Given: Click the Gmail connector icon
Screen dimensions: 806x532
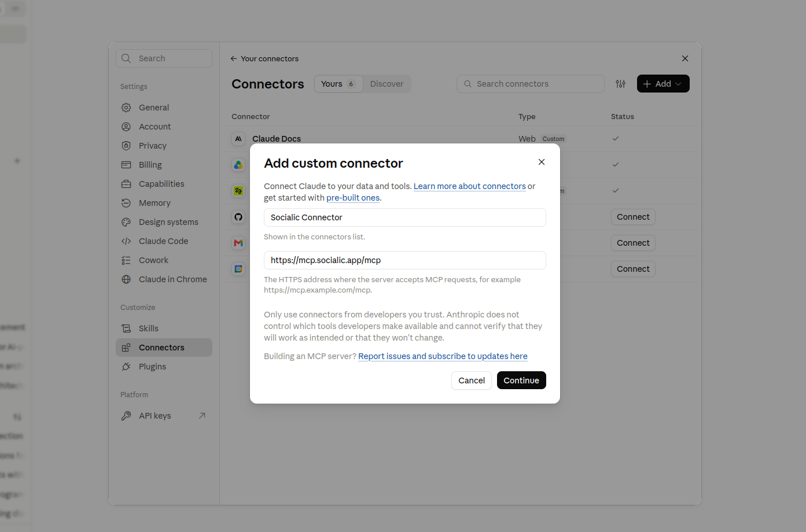Looking at the screenshot, I should click(238, 243).
